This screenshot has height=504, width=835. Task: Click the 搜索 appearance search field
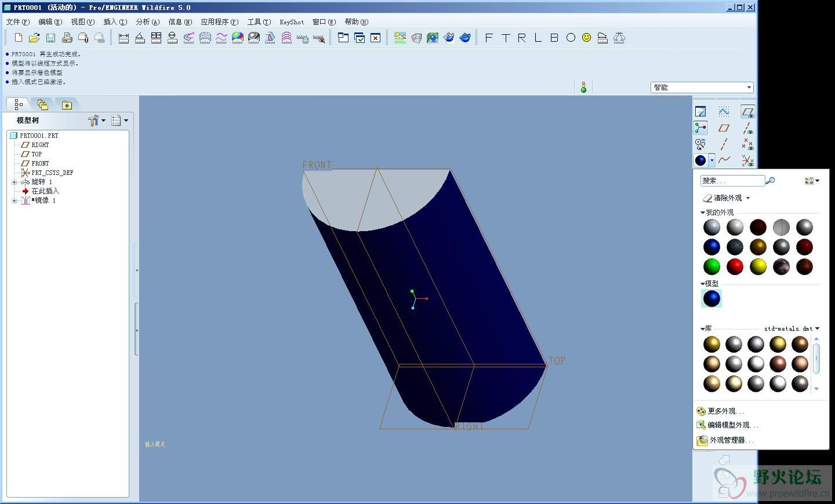732,181
